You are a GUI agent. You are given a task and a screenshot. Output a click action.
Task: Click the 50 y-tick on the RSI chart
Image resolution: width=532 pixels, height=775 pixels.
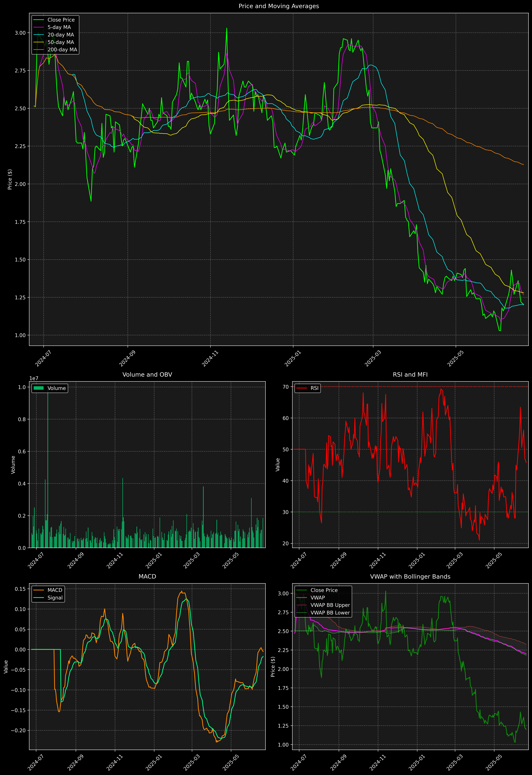click(x=286, y=449)
